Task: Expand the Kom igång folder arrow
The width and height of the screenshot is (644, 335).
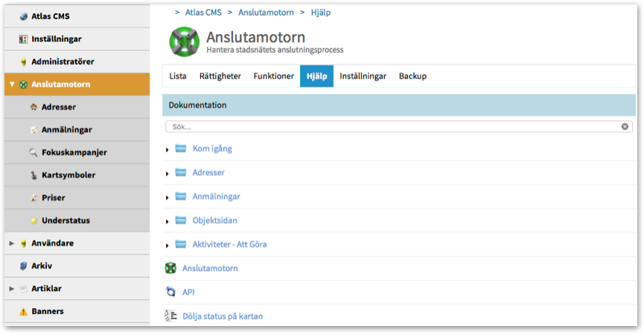Action: click(168, 150)
